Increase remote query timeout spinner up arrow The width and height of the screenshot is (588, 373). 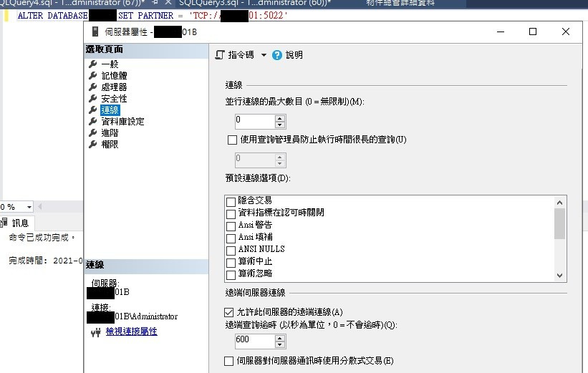coord(280,338)
